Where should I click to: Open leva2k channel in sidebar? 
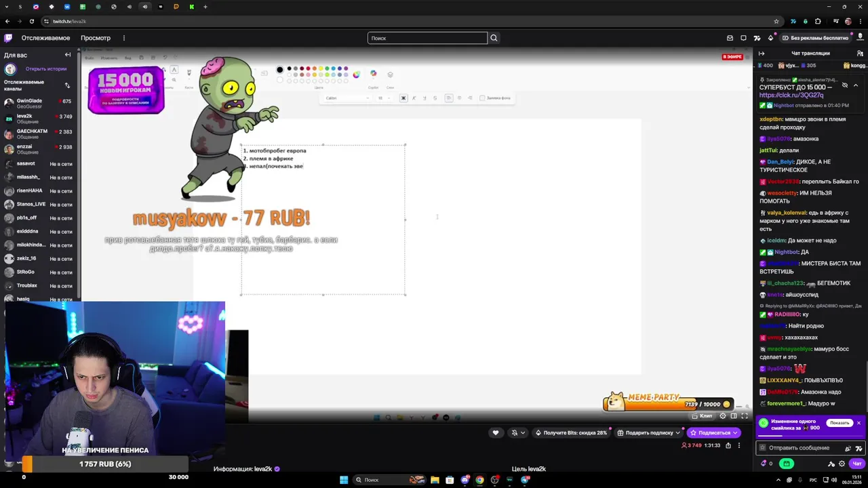[x=40, y=118]
